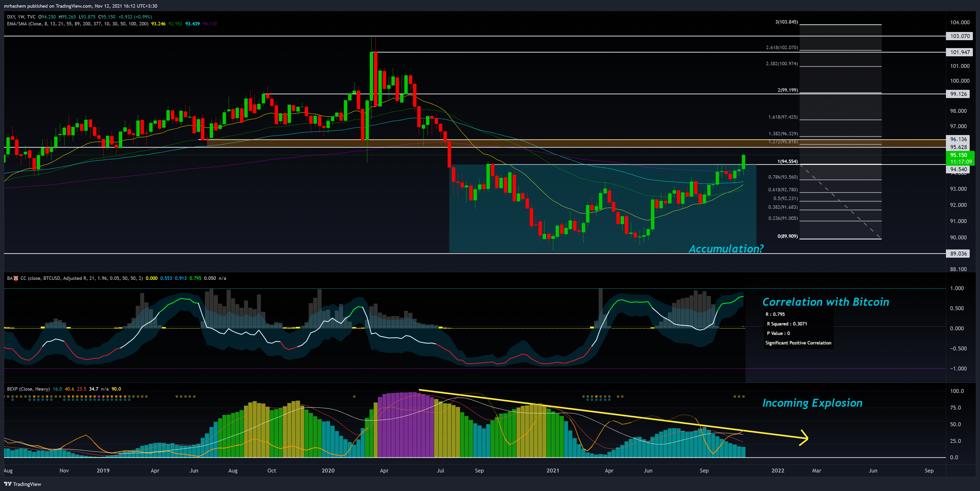Click the -1.000 correlation scale value

[958, 368]
